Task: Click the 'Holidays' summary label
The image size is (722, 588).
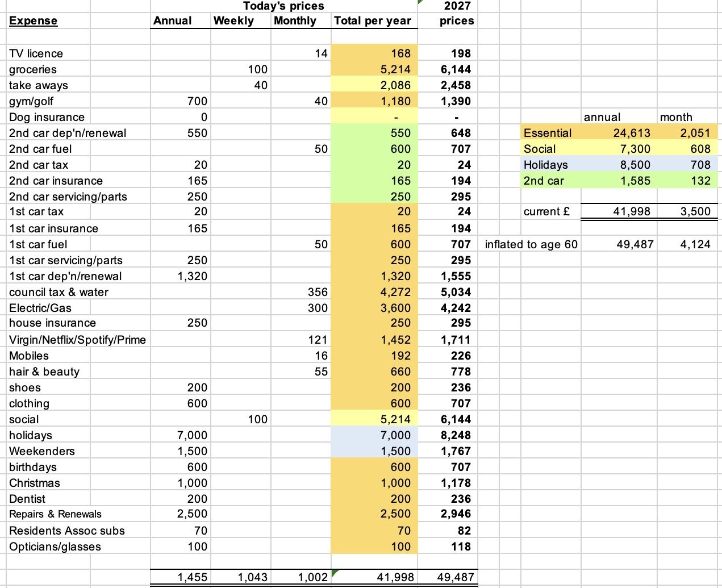Action: pos(546,165)
